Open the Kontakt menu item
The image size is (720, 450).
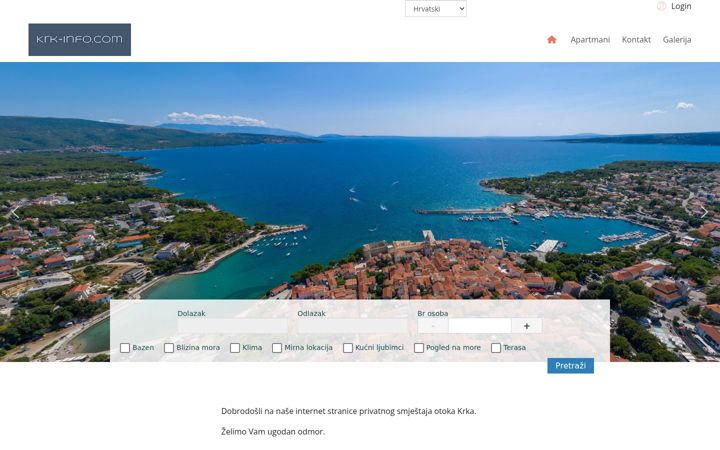636,39
